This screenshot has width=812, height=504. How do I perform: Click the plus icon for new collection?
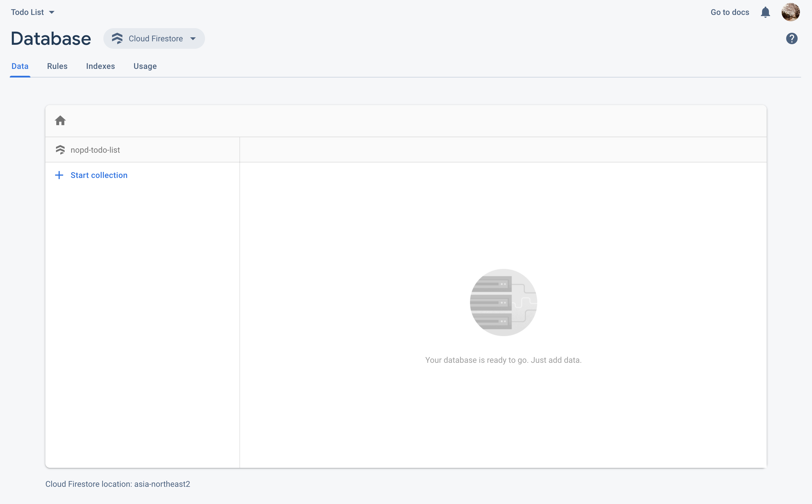click(x=59, y=175)
